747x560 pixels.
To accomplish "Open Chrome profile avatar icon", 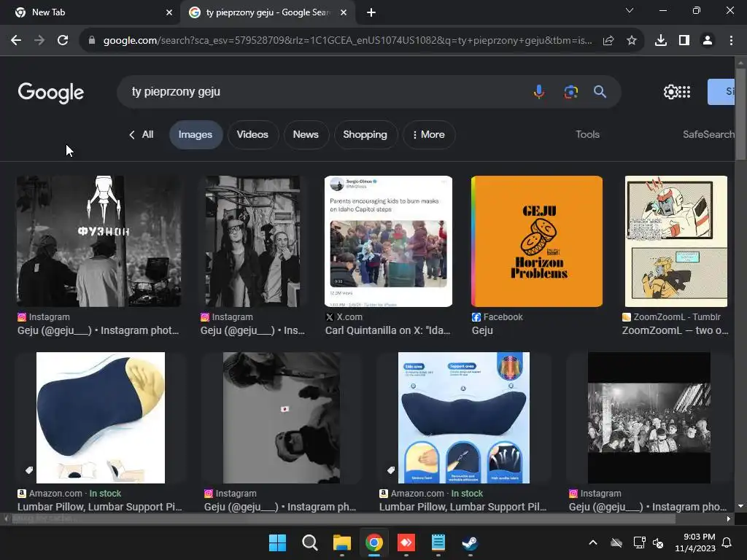I will 708,41.
